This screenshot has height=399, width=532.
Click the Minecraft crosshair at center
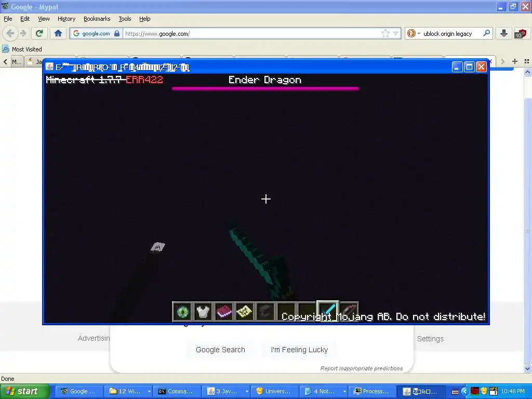pyautogui.click(x=266, y=199)
